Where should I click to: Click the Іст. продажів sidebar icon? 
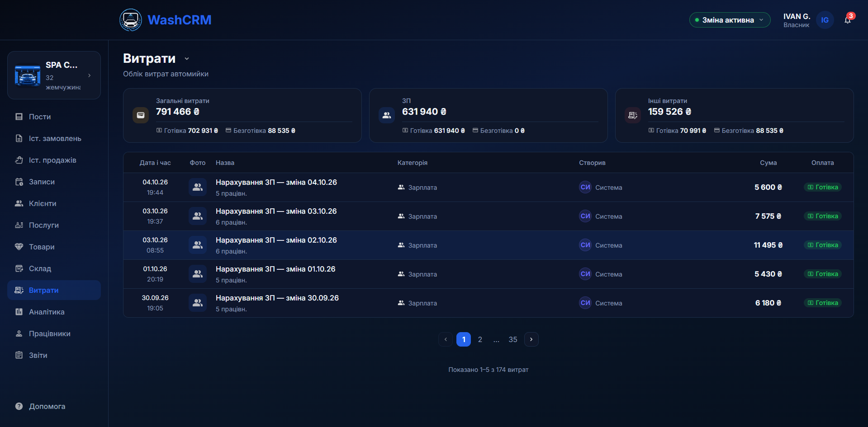(x=19, y=160)
